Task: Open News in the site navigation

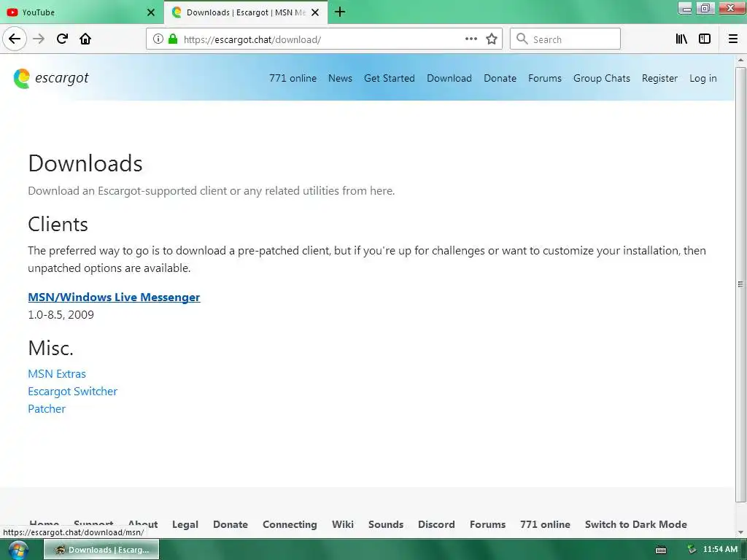Action: coord(340,78)
